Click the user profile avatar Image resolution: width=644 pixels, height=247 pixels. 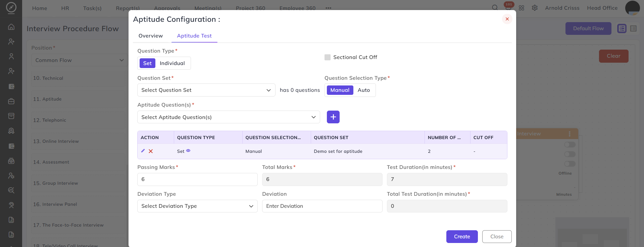(x=632, y=8)
